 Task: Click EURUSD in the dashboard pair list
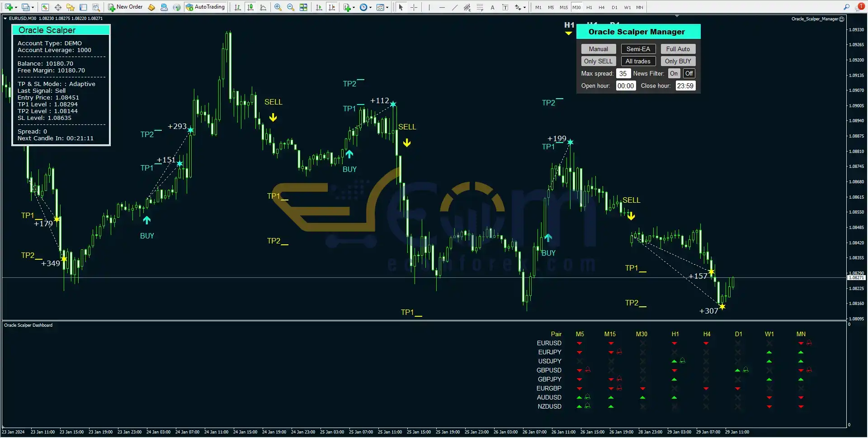[x=549, y=343]
